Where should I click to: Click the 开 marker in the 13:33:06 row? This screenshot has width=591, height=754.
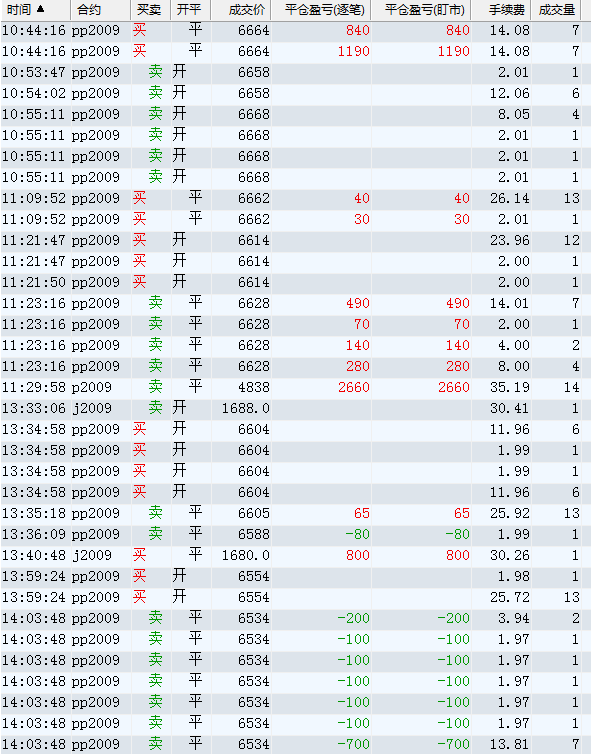coord(179,408)
